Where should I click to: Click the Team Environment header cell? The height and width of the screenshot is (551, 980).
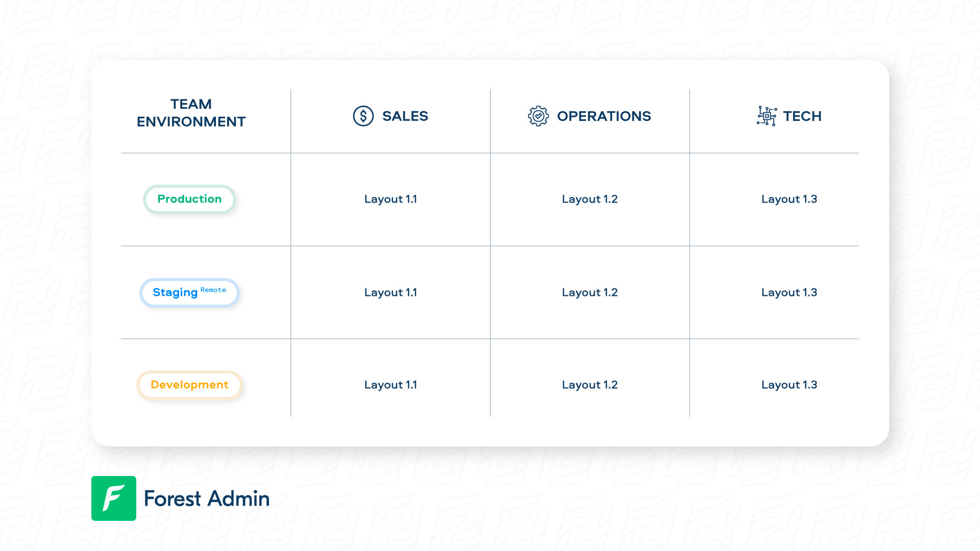pos(191,113)
